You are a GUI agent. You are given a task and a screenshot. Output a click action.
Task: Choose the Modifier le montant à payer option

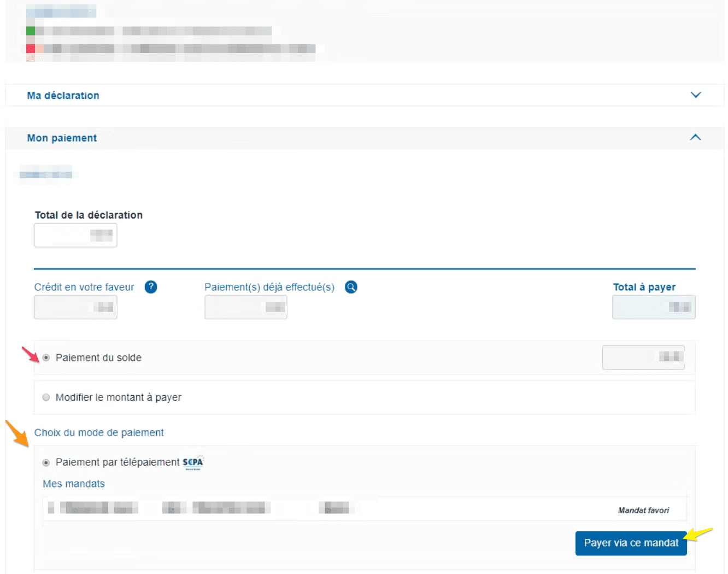click(x=46, y=397)
